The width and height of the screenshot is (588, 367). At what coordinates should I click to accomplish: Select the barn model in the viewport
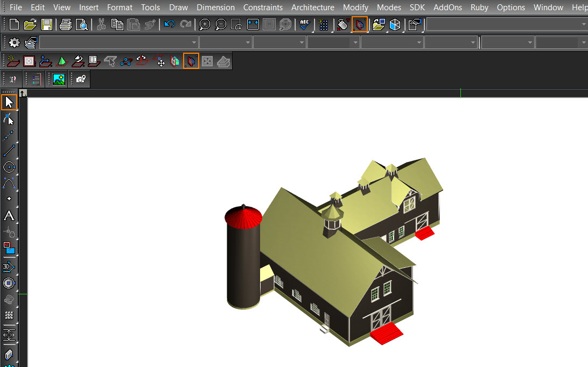pyautogui.click(x=333, y=251)
